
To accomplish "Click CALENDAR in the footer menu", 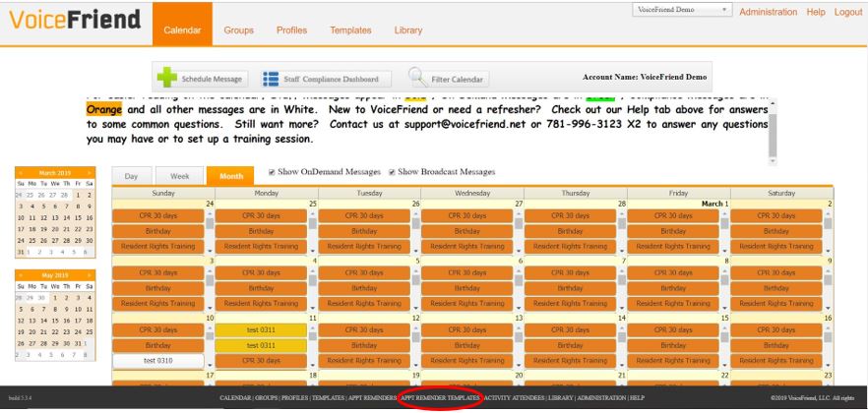I will tap(235, 397).
